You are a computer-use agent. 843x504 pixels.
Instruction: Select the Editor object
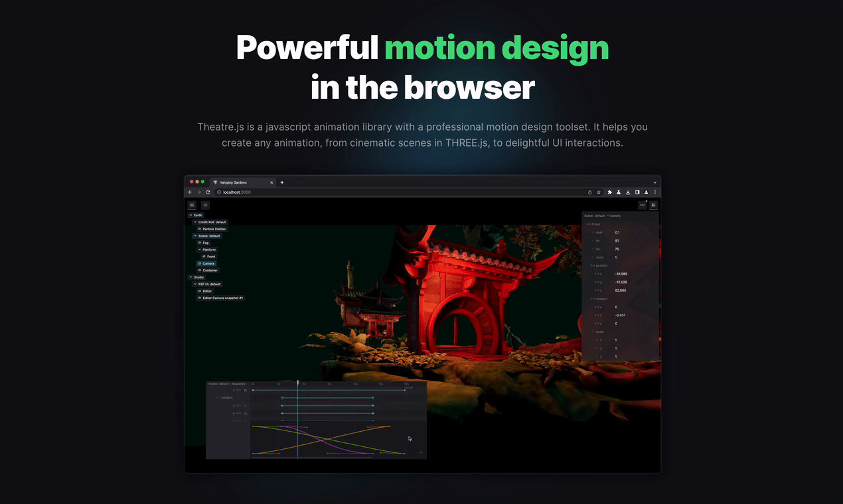[x=205, y=291]
